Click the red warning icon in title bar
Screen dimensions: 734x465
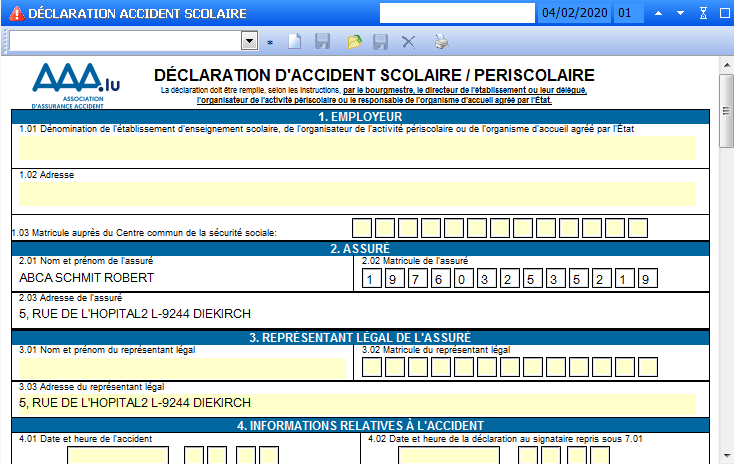tap(13, 14)
